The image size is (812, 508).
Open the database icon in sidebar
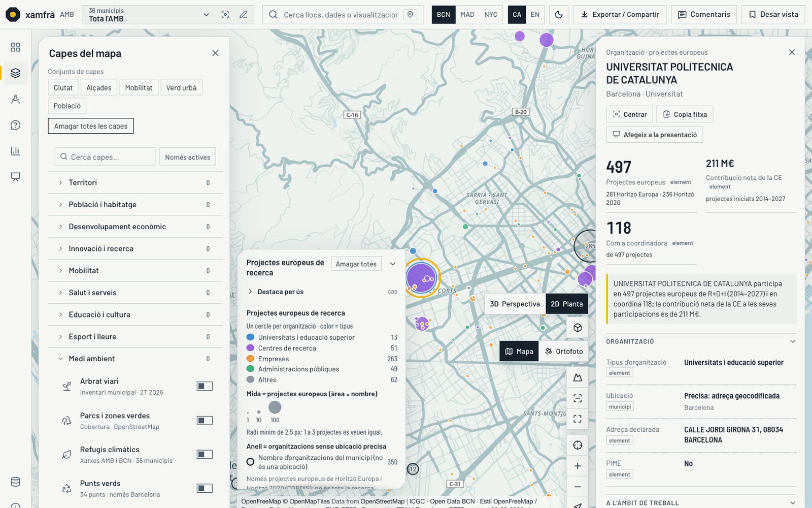click(x=15, y=482)
